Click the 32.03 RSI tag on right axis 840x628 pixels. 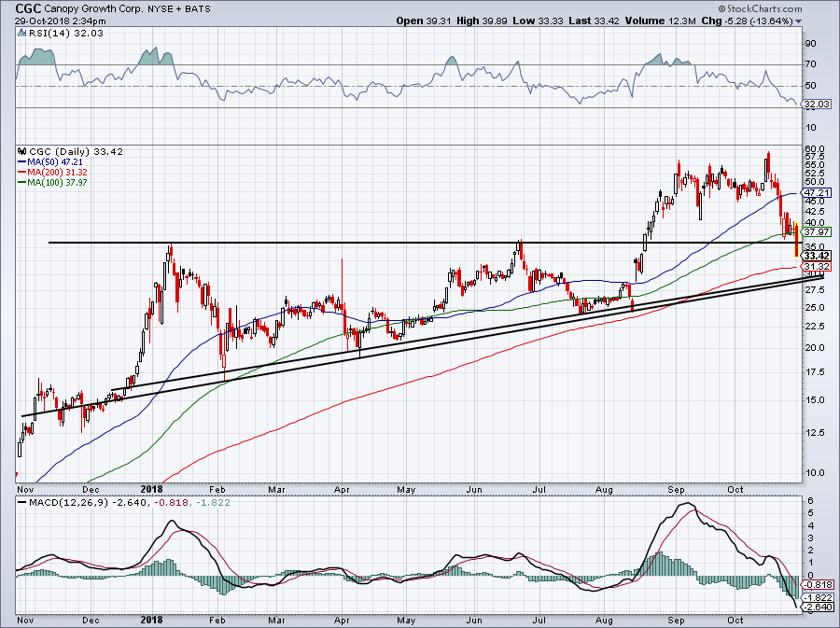(818, 105)
